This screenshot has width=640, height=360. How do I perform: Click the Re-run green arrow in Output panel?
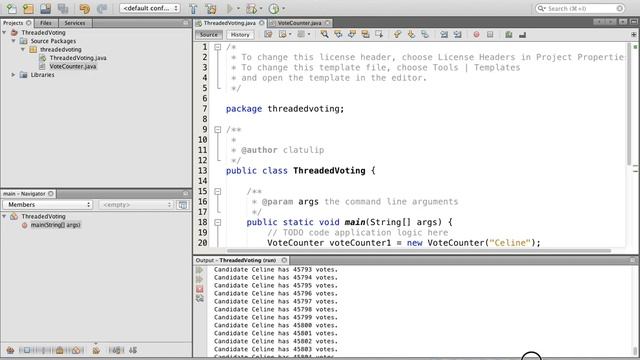click(200, 270)
